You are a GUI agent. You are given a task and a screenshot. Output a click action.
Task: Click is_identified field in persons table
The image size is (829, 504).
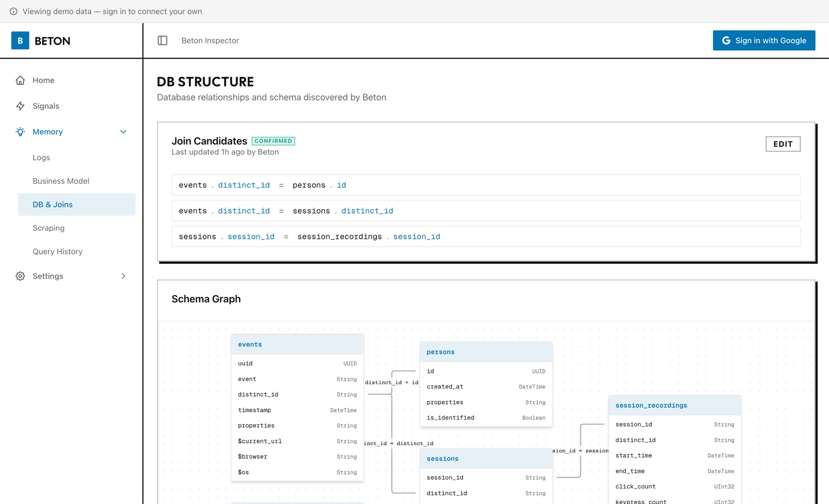pyautogui.click(x=486, y=418)
